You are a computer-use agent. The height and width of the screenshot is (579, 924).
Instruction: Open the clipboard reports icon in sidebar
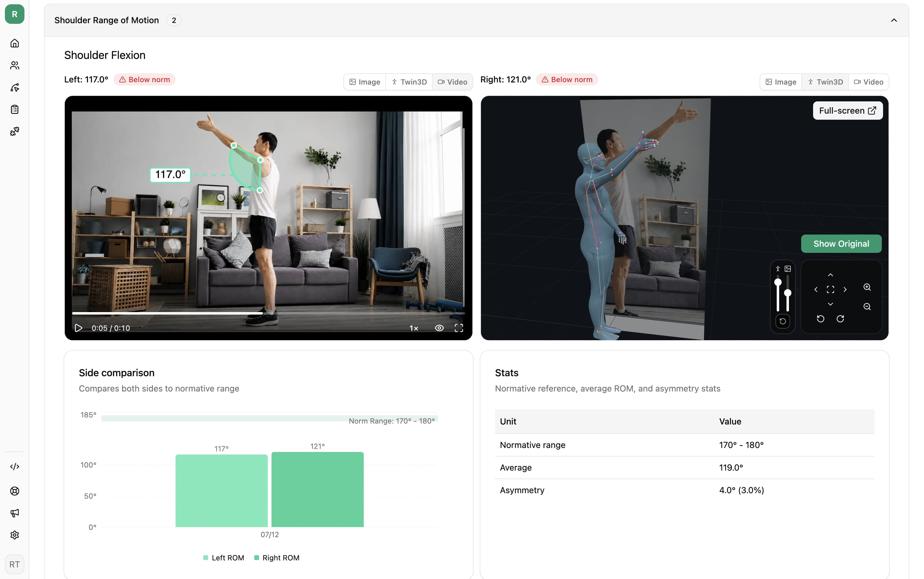(15, 110)
